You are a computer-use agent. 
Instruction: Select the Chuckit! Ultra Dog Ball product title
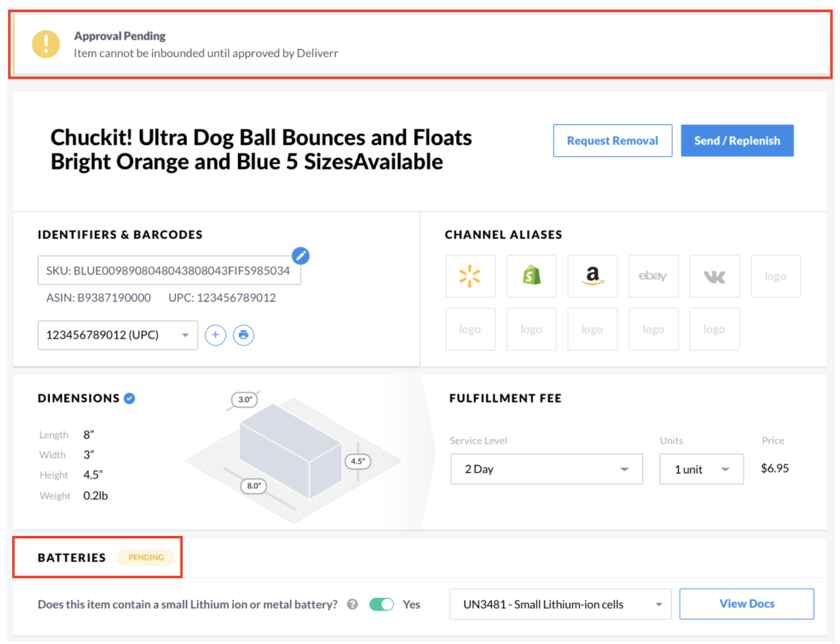pyautogui.click(x=261, y=149)
